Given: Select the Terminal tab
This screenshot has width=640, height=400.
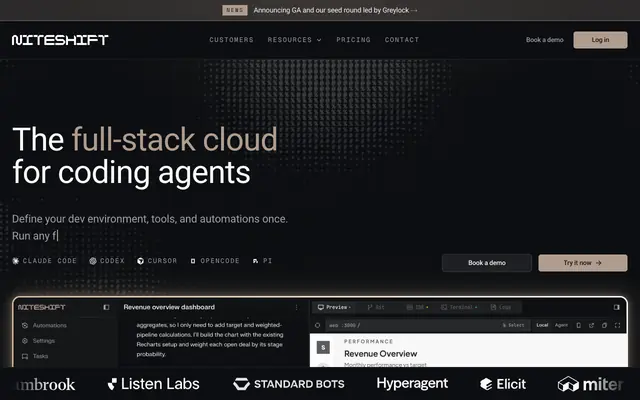Looking at the screenshot, I should pos(459,307).
